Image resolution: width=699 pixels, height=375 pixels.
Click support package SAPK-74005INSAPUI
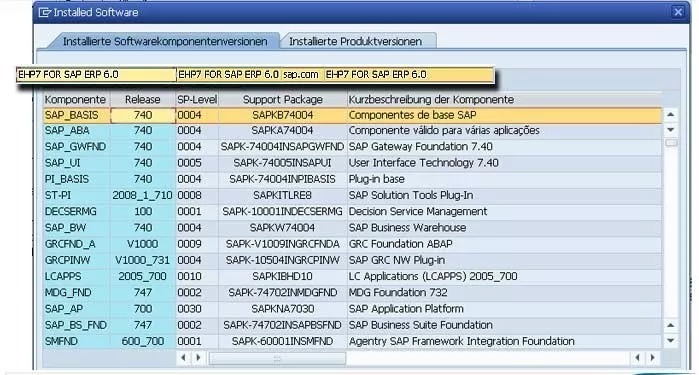point(283,163)
